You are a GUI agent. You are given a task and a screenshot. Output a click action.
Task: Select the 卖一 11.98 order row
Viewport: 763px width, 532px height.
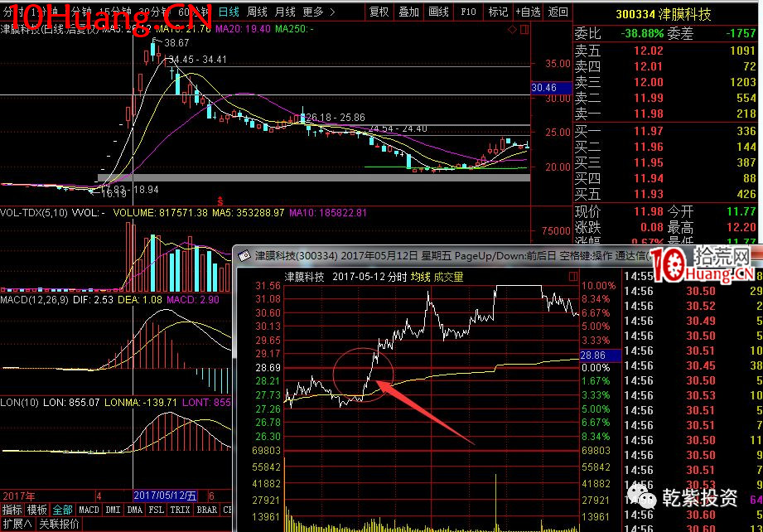coord(666,114)
